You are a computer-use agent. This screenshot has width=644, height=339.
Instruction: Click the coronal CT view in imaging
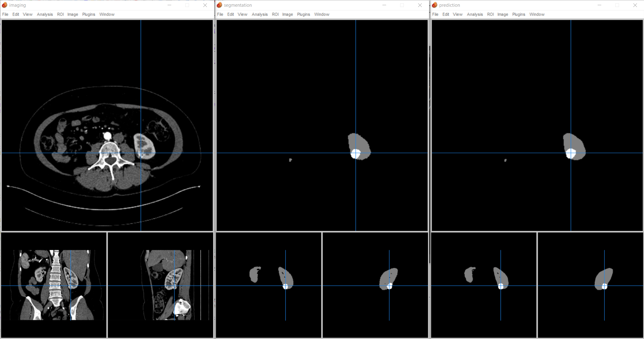tap(54, 285)
